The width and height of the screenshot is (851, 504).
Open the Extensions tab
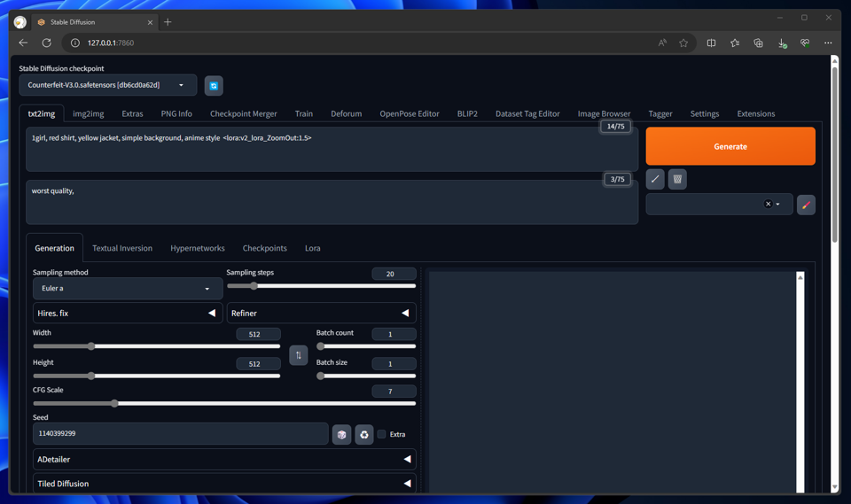pos(756,113)
